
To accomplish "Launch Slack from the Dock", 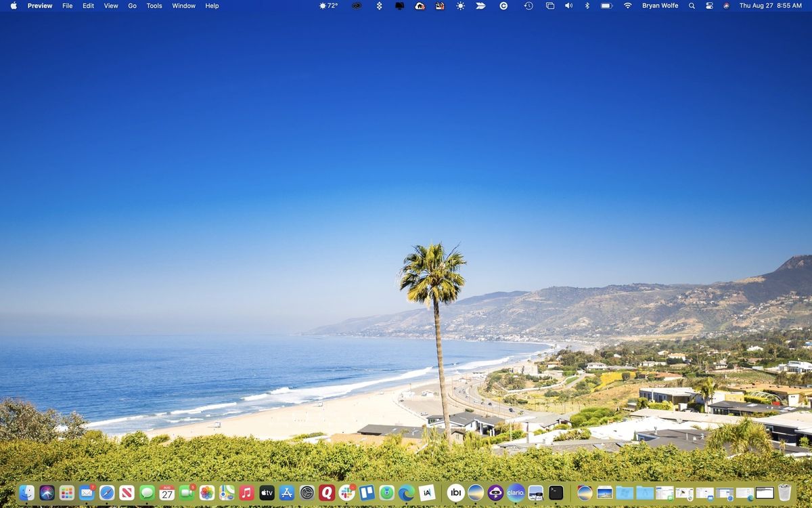I will [346, 493].
